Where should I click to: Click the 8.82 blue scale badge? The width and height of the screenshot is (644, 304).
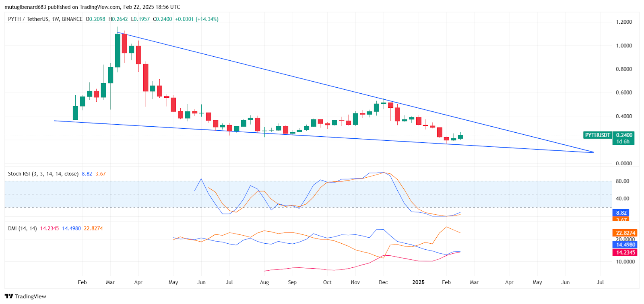click(621, 213)
